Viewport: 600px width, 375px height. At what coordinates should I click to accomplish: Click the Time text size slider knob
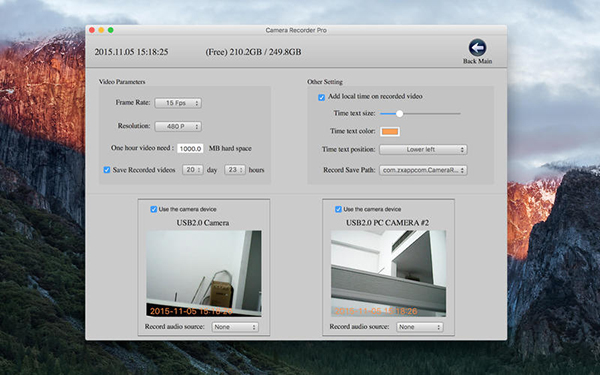click(399, 114)
